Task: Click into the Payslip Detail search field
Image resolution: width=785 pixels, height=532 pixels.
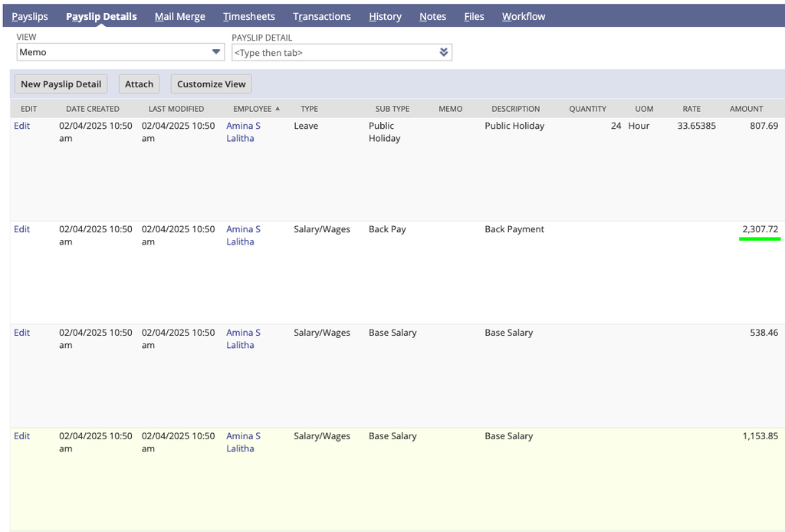Action: 334,53
